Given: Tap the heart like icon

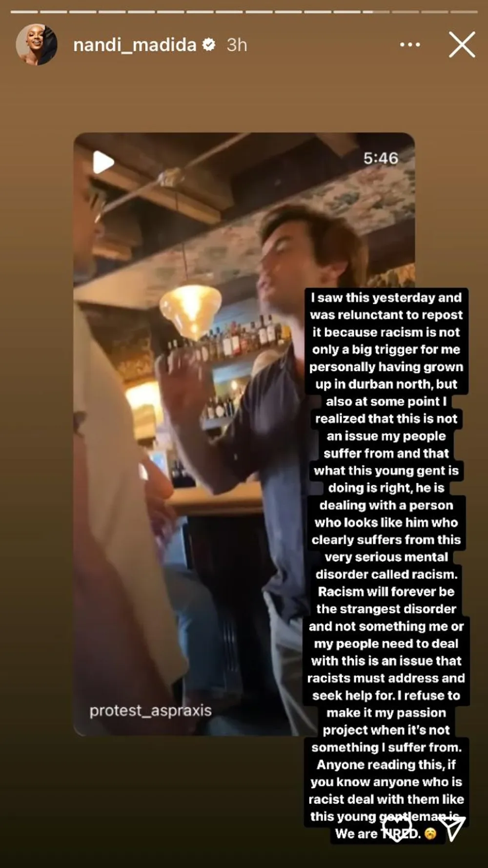Looking at the screenshot, I should [397, 828].
